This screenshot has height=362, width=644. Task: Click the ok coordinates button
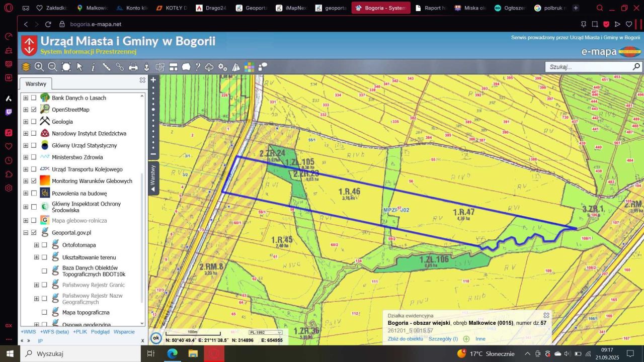(156, 338)
